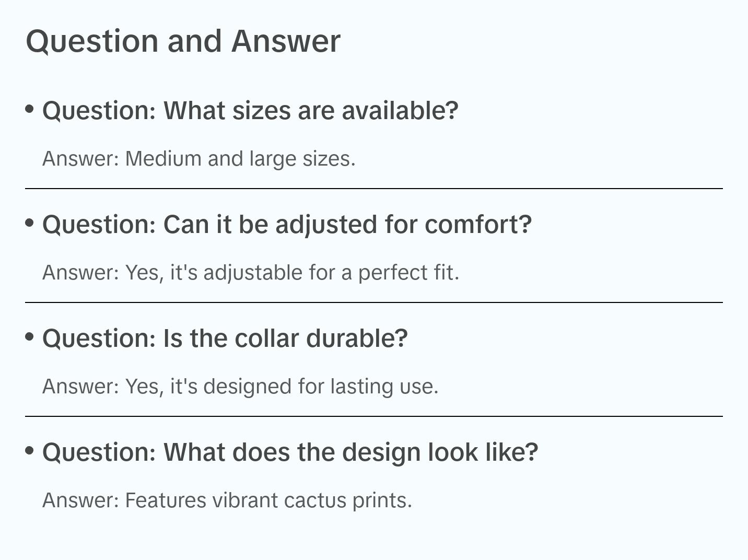Click the bullet before the design question

[30, 451]
